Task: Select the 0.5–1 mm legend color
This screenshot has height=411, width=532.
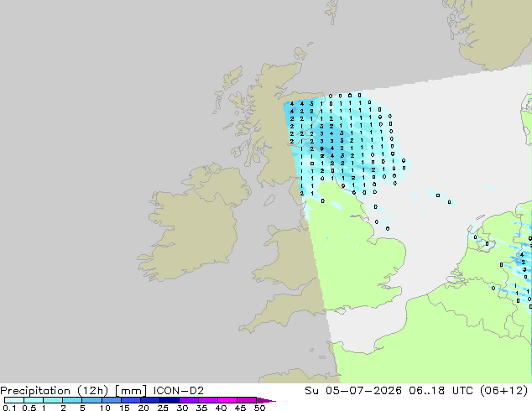Action: coord(34,400)
